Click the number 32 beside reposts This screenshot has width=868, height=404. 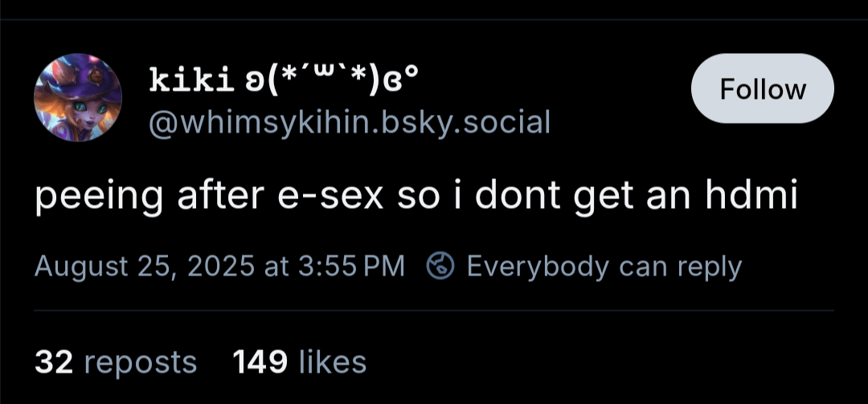54,362
